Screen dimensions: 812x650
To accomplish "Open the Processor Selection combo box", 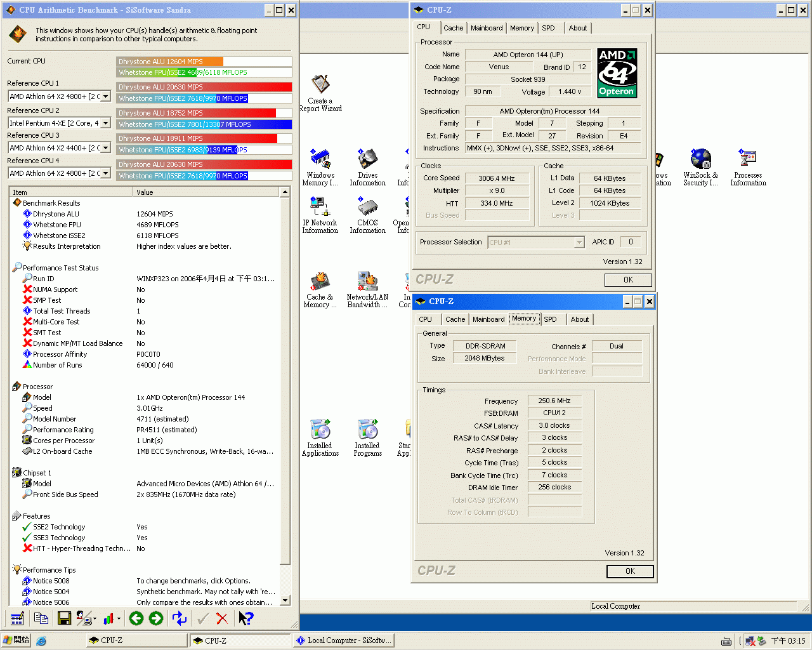I will [x=536, y=242].
